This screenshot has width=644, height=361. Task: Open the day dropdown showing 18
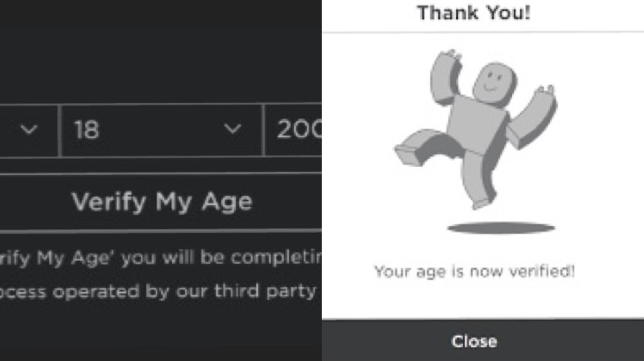coord(160,131)
